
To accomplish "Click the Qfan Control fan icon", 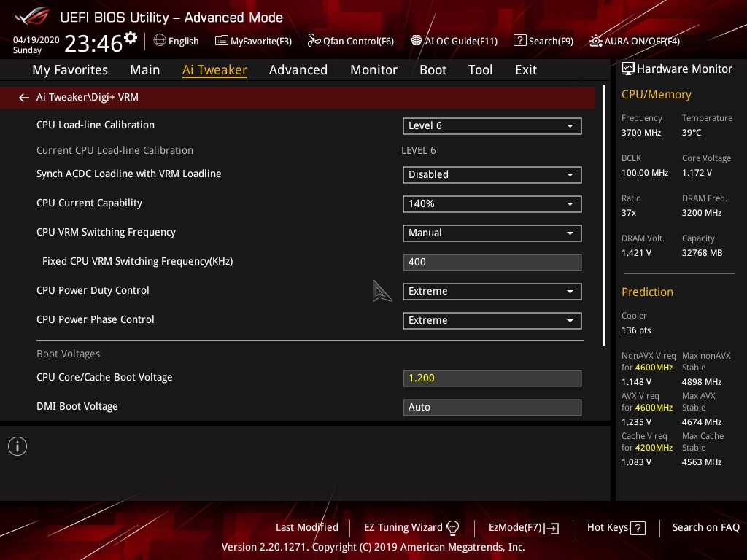I will [x=314, y=41].
